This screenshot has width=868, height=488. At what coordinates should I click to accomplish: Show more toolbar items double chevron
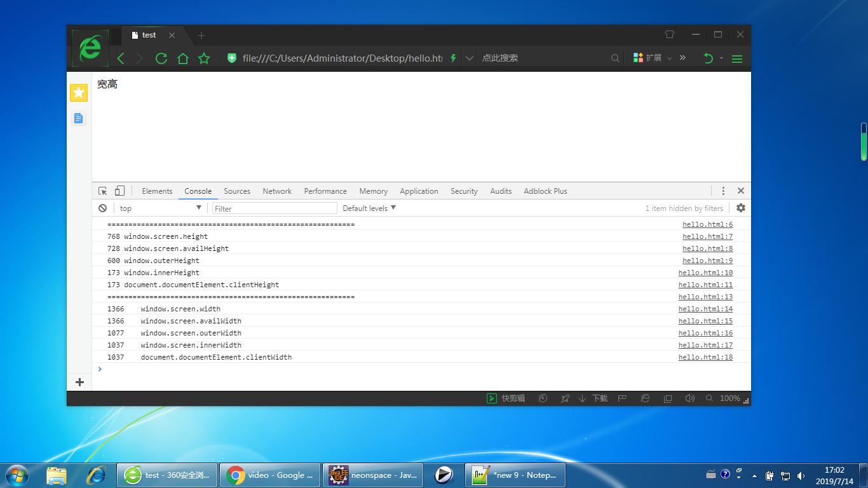(682, 58)
